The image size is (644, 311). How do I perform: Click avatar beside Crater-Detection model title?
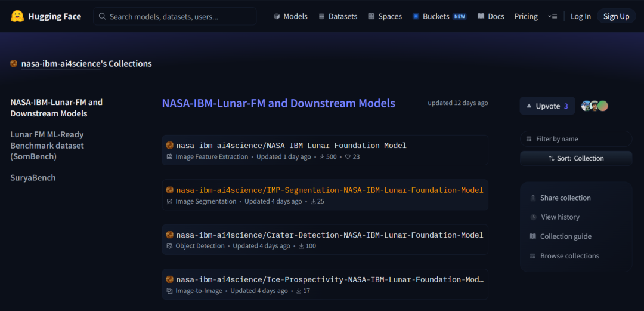(x=170, y=235)
